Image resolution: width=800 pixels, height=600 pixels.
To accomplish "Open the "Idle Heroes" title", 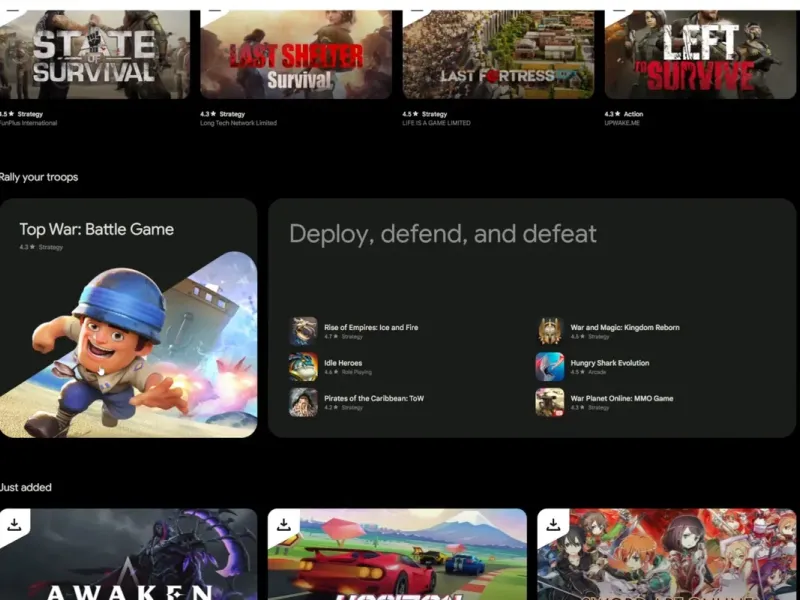I will [343, 363].
